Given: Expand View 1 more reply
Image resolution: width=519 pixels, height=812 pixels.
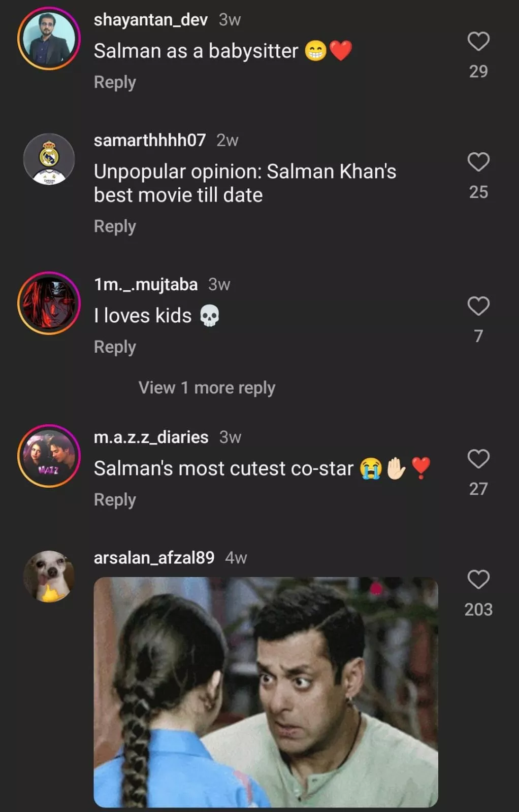Looking at the screenshot, I should (207, 388).
